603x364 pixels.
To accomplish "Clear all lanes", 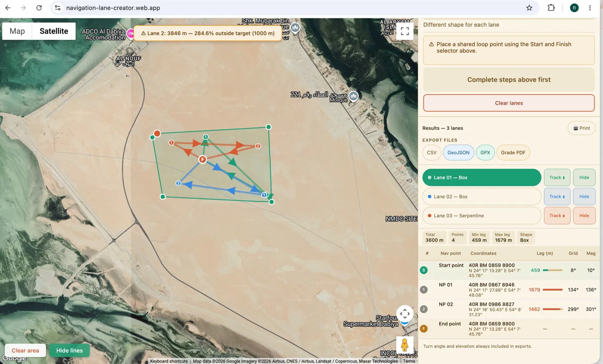I will point(509,103).
